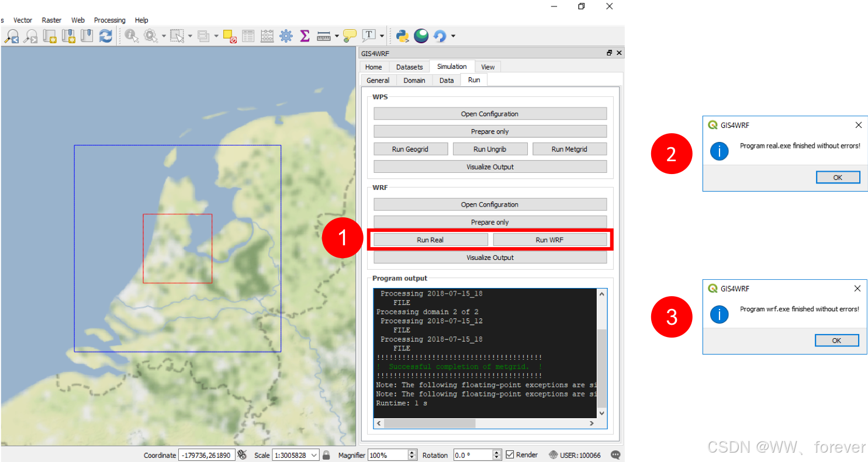Screen dimensions: 868x462
Task: Switch to the Datasets tab
Action: pos(409,67)
